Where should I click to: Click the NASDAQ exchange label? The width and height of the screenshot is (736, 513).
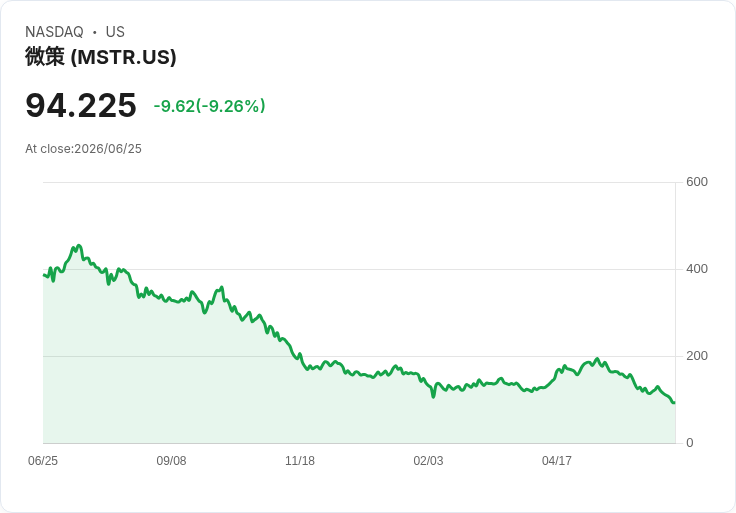[54, 32]
